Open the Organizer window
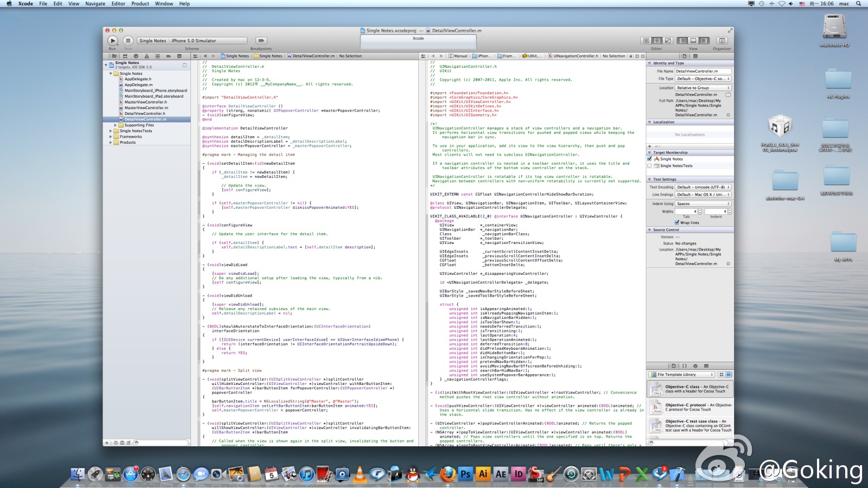The height and width of the screenshot is (488, 868). pos(722,41)
